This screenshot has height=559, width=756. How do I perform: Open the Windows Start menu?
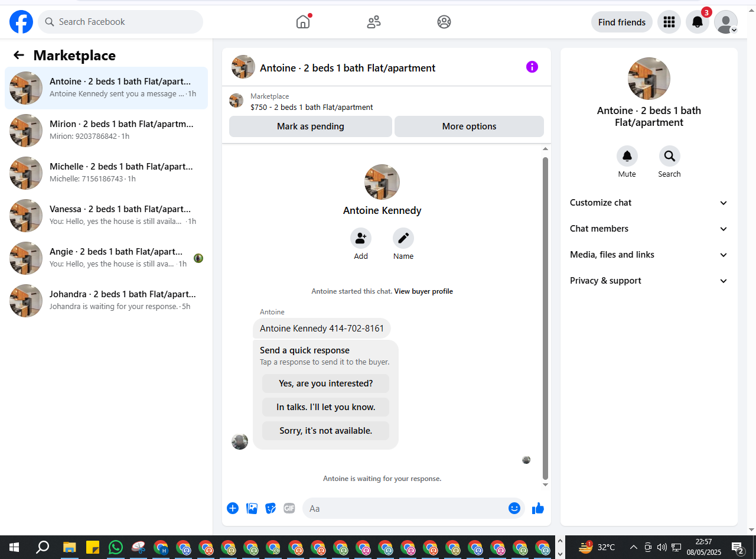14,547
